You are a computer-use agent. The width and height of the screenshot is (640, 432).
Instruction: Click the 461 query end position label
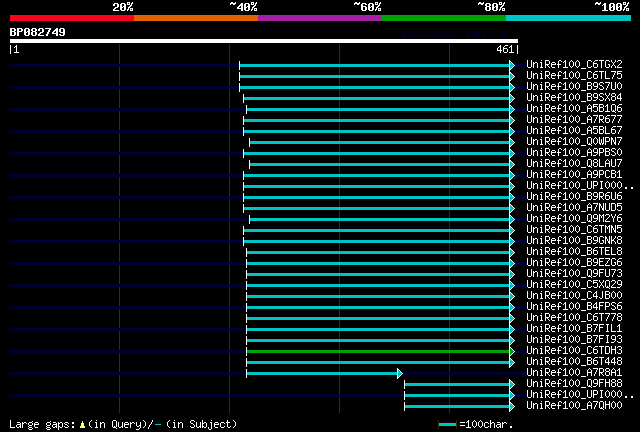(x=504, y=49)
